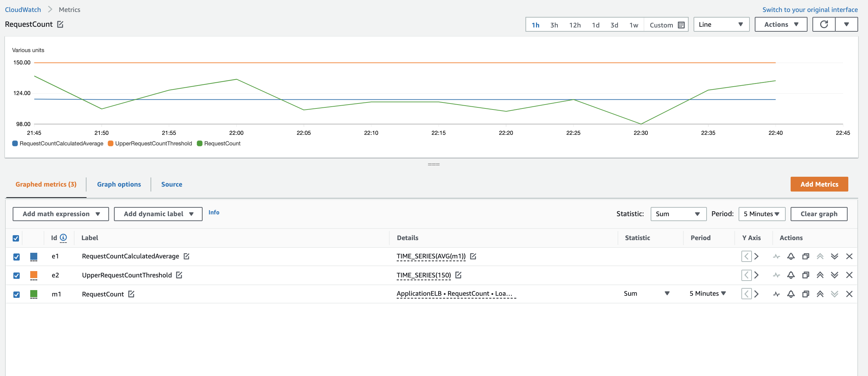Viewport: 868px width, 376px height.
Task: Uncheck the m1 RequestCount metric row
Action: point(16,294)
